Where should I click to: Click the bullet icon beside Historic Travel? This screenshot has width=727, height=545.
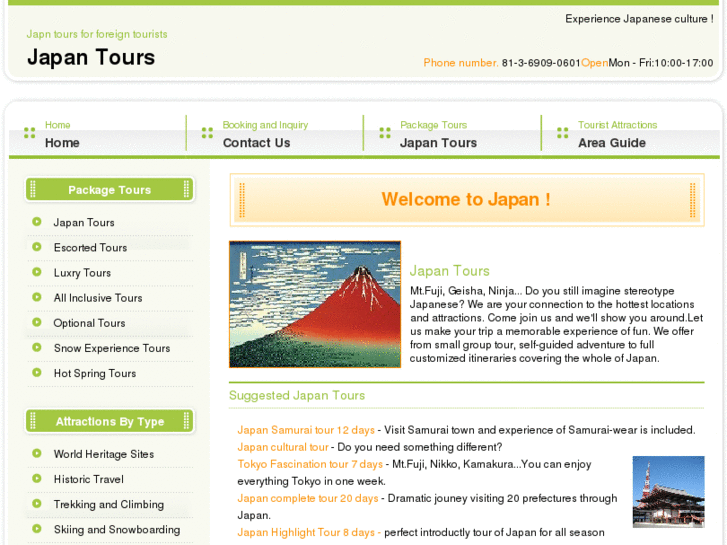37,478
